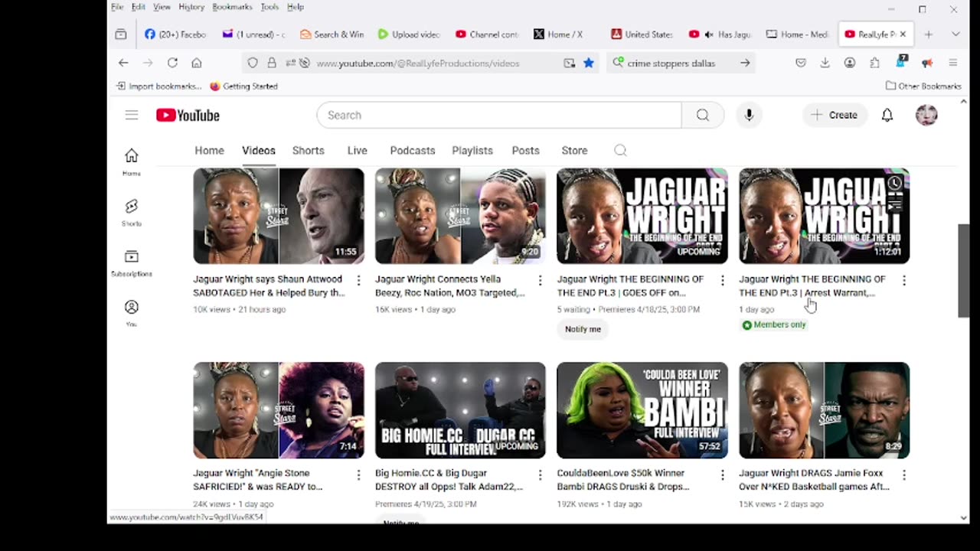Image resolution: width=980 pixels, height=551 pixels.
Task: Open Jaguar Wright DRAGS Jamie Foxx title
Action: point(814,480)
